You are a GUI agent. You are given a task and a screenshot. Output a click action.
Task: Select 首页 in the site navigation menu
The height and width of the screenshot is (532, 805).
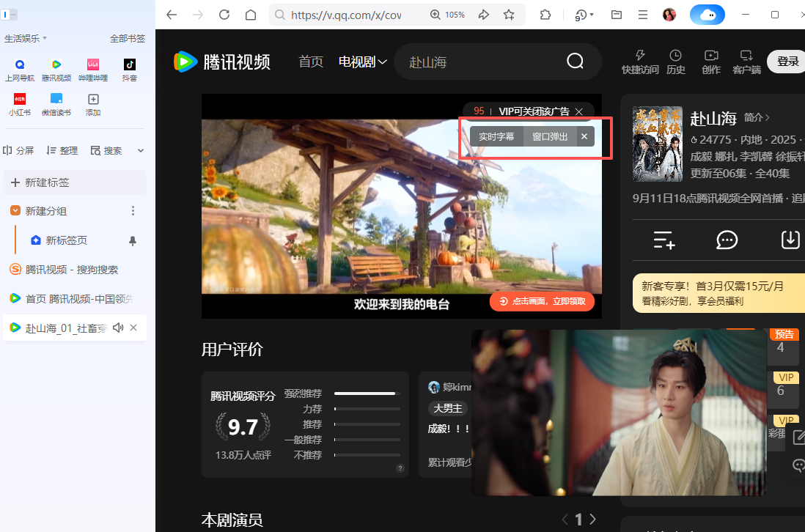[x=310, y=62]
